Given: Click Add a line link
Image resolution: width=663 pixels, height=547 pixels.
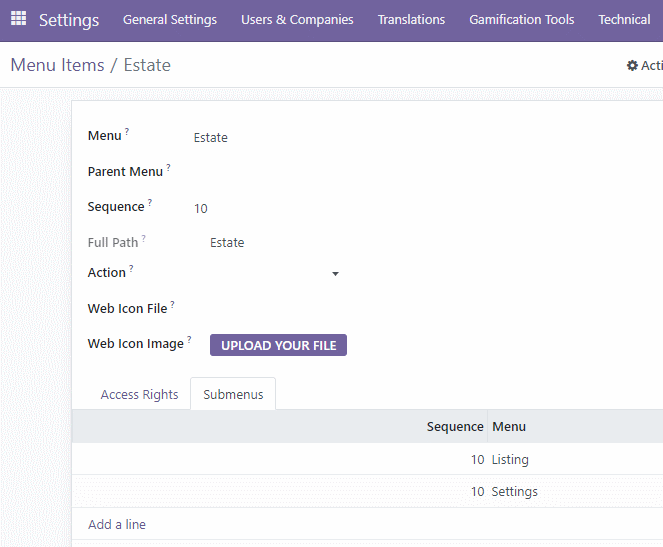Looking at the screenshot, I should pos(117,525).
